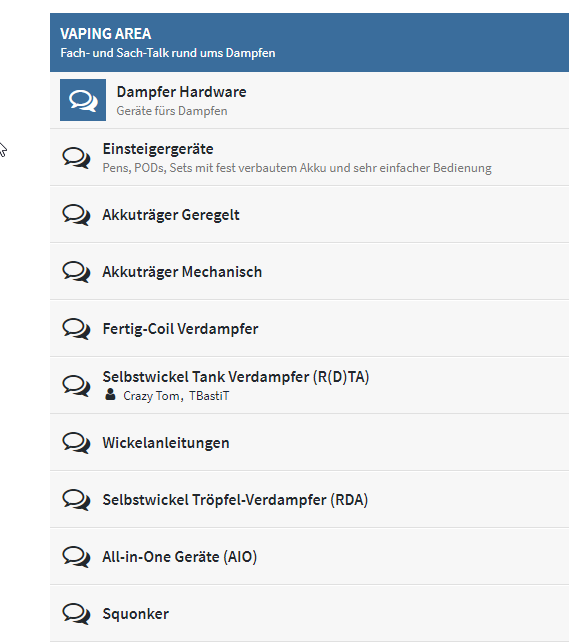569x643 pixels.
Task: Click the chat icon next to Squonker
Action: coord(76,614)
